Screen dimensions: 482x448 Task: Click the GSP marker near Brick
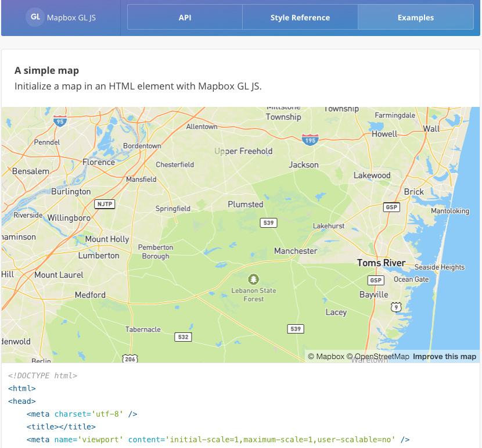tap(391, 207)
